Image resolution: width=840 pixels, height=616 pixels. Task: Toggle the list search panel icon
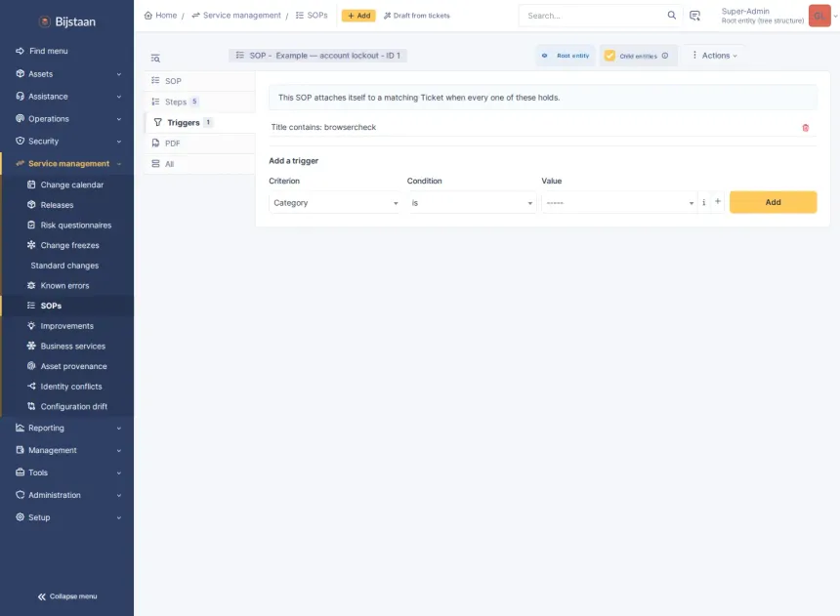click(155, 58)
